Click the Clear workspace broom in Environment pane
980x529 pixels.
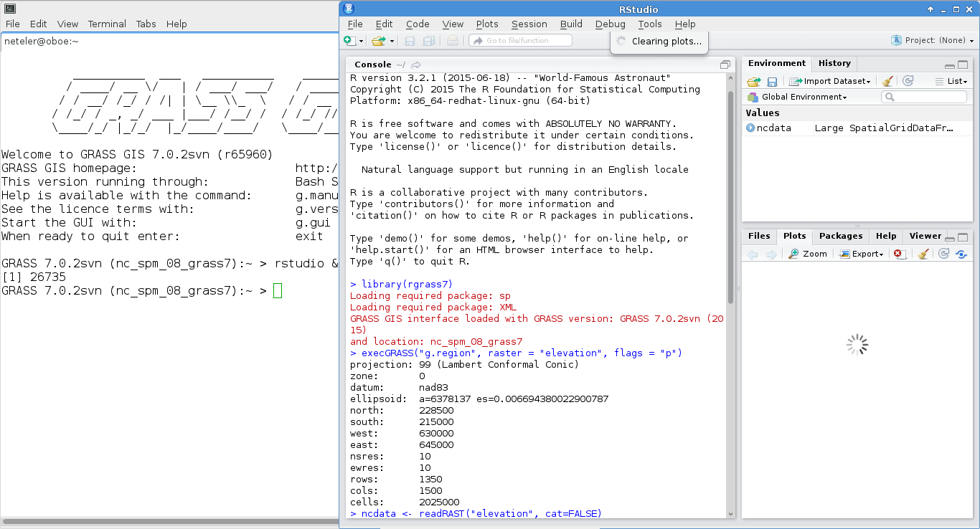(887, 82)
